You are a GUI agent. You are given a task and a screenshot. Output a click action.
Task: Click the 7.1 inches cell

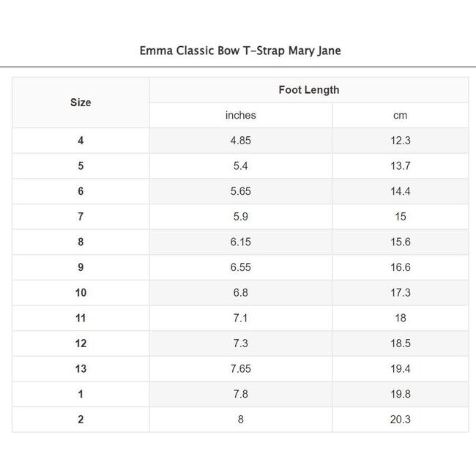[x=240, y=318]
